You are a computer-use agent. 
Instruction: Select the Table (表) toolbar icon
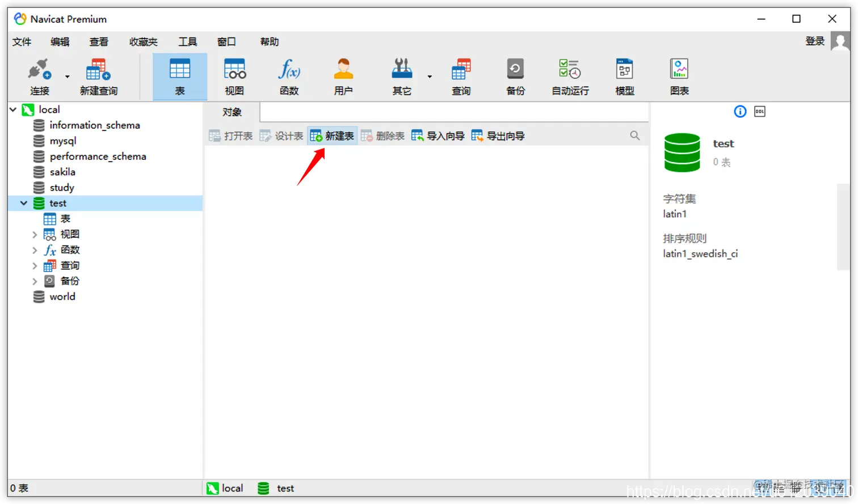(180, 70)
